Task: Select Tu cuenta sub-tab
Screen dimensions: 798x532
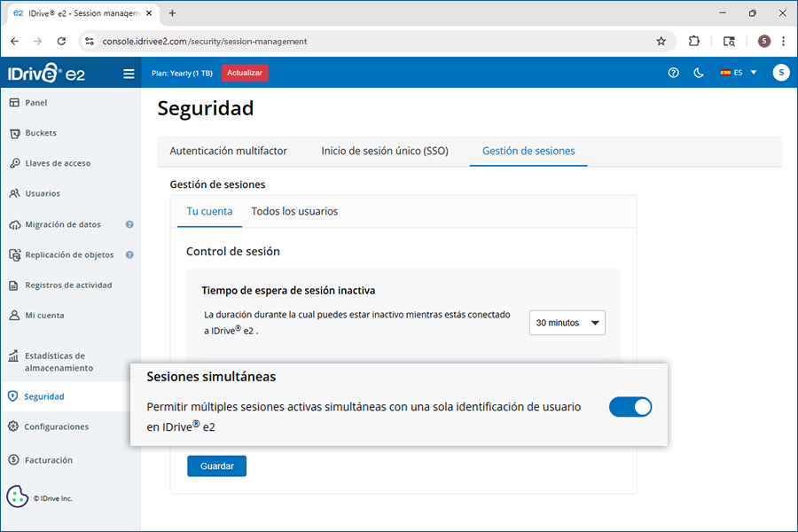Action: coord(209,211)
